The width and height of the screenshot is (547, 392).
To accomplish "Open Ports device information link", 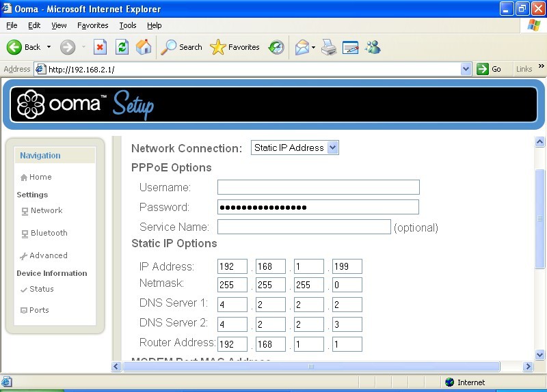I will coord(39,310).
